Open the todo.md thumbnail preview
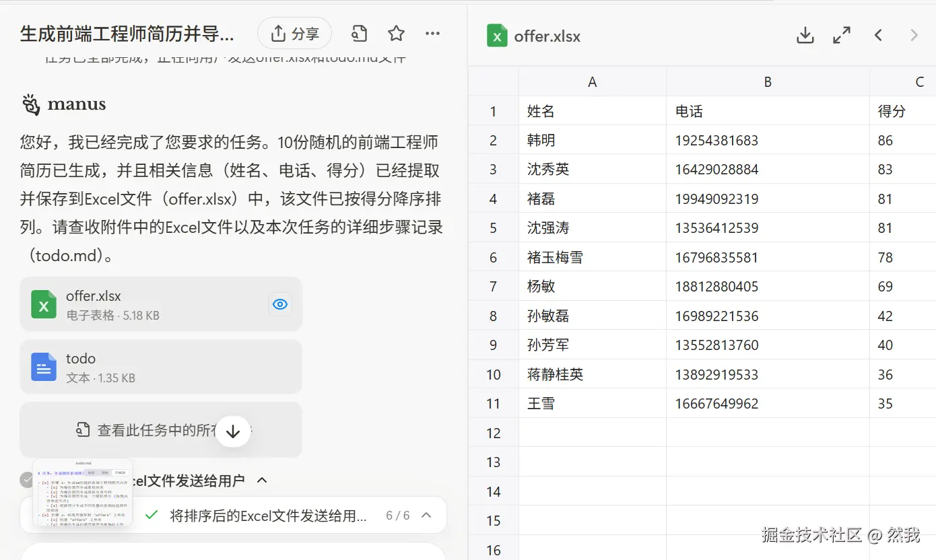 click(x=83, y=492)
